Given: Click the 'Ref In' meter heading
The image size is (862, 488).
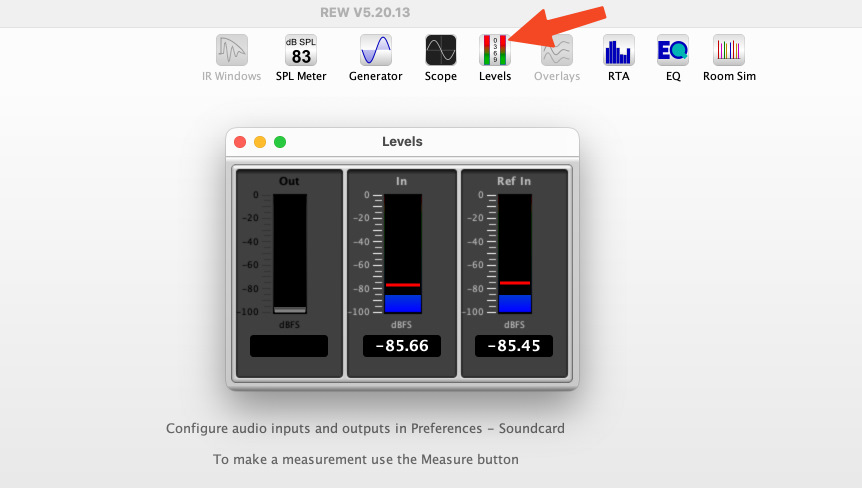Looking at the screenshot, I should tap(514, 181).
